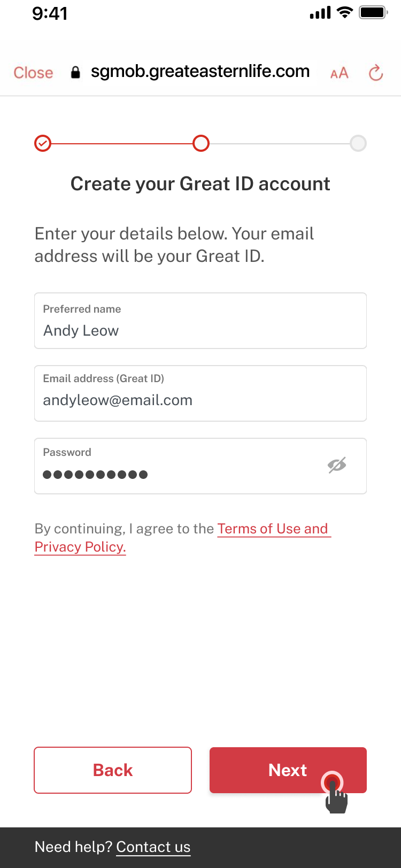Tap the cellular signal bars icon
This screenshot has width=401, height=868.
click(320, 13)
